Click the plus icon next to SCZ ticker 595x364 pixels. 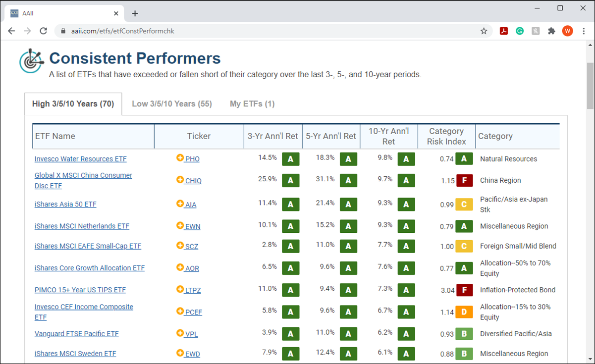[180, 245]
